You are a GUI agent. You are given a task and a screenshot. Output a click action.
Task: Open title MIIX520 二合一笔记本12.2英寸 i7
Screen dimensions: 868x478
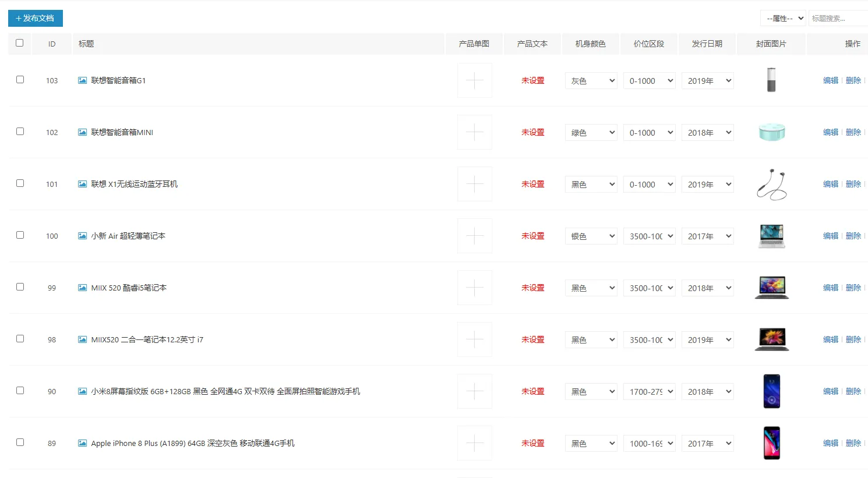tap(147, 339)
